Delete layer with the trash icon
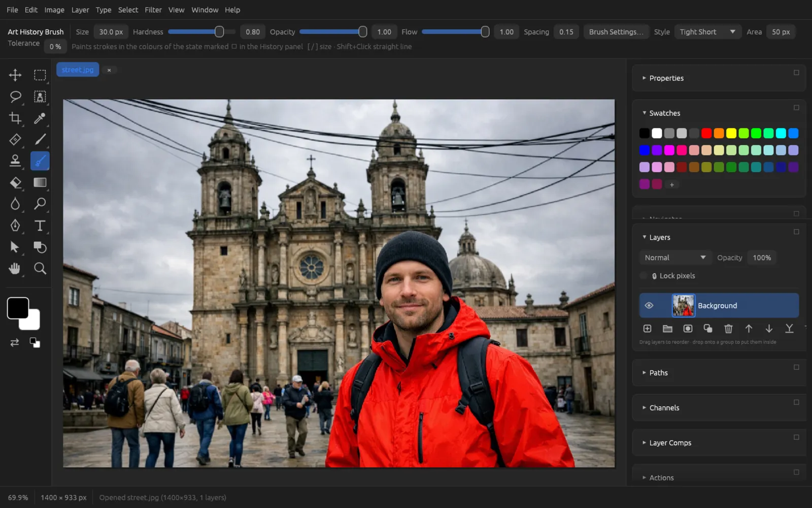This screenshot has width=812, height=508. pos(728,329)
